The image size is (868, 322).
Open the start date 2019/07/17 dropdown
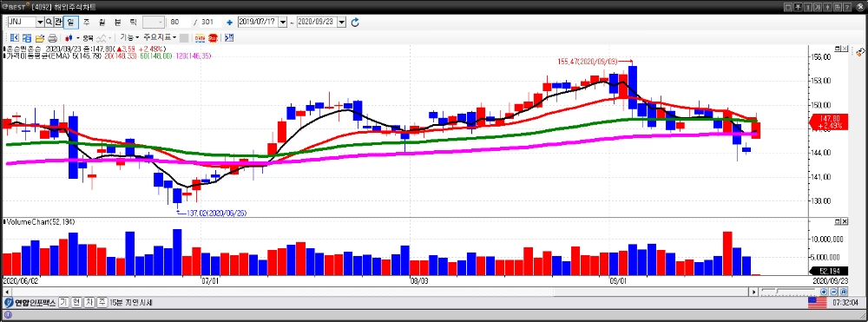pos(283,22)
